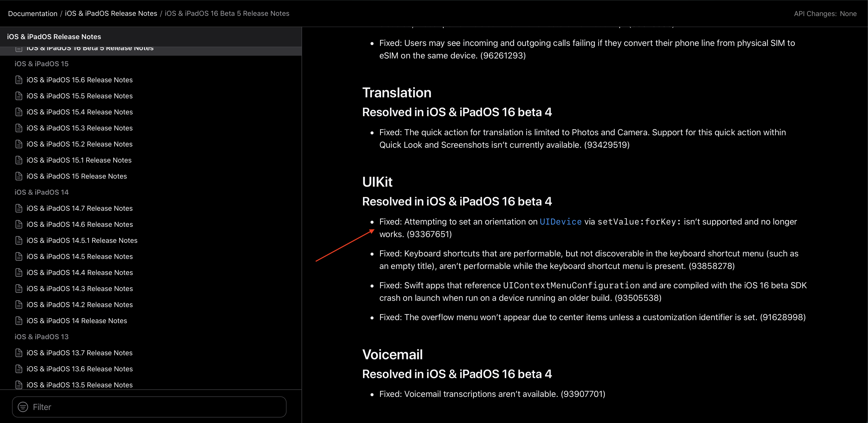Viewport: 868px width, 423px height.
Task: Click the API Changes: None label
Action: (x=825, y=14)
